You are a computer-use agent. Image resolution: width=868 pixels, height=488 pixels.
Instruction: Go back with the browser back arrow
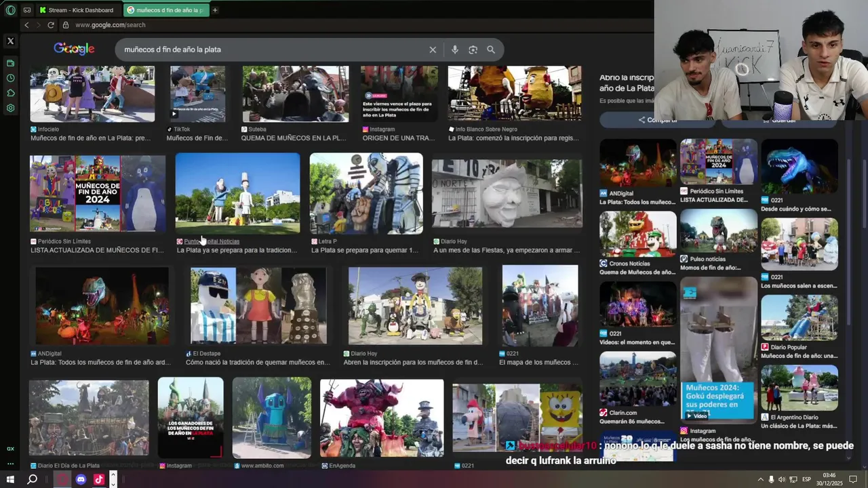coord(26,25)
